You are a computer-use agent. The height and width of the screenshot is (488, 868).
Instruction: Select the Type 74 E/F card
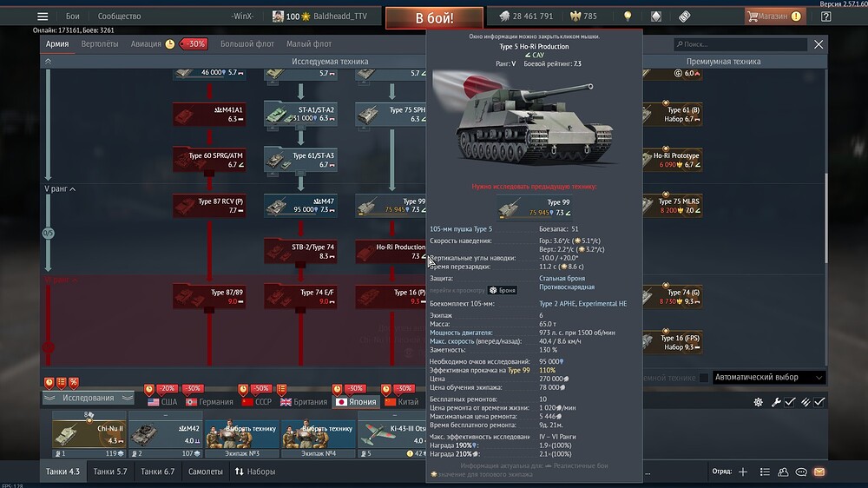click(300, 296)
